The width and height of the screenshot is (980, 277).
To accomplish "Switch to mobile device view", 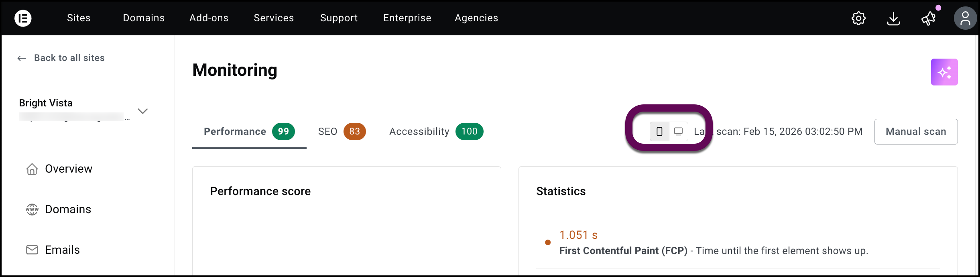I will [x=659, y=131].
